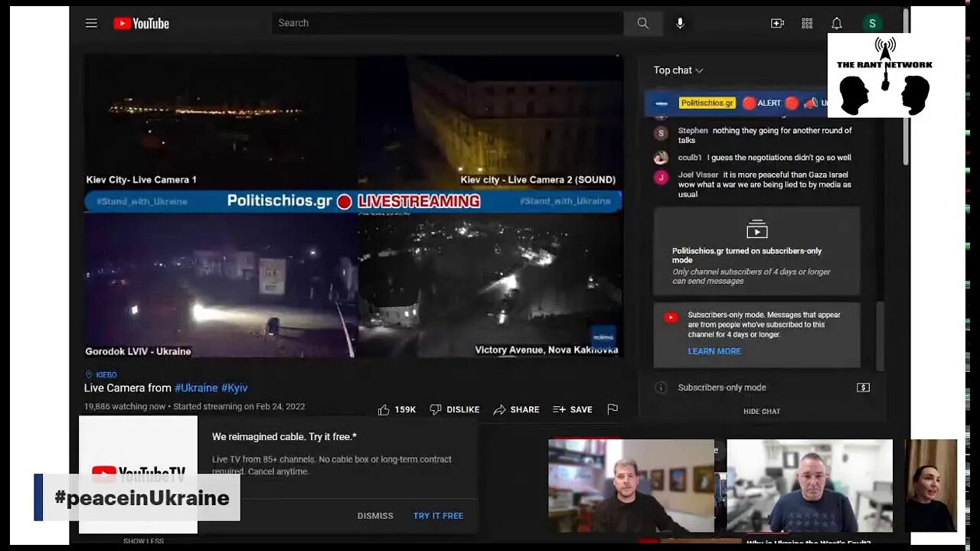This screenshot has width=980, height=551.
Task: Go to YouTube home via logo
Action: [x=142, y=23]
